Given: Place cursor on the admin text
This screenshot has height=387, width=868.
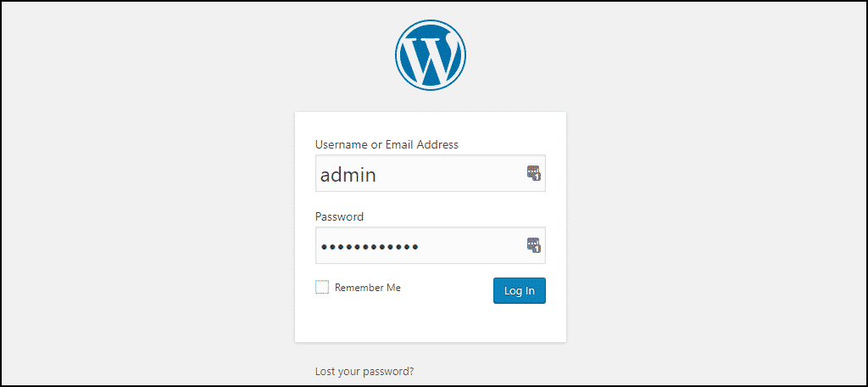Looking at the screenshot, I should point(348,175).
